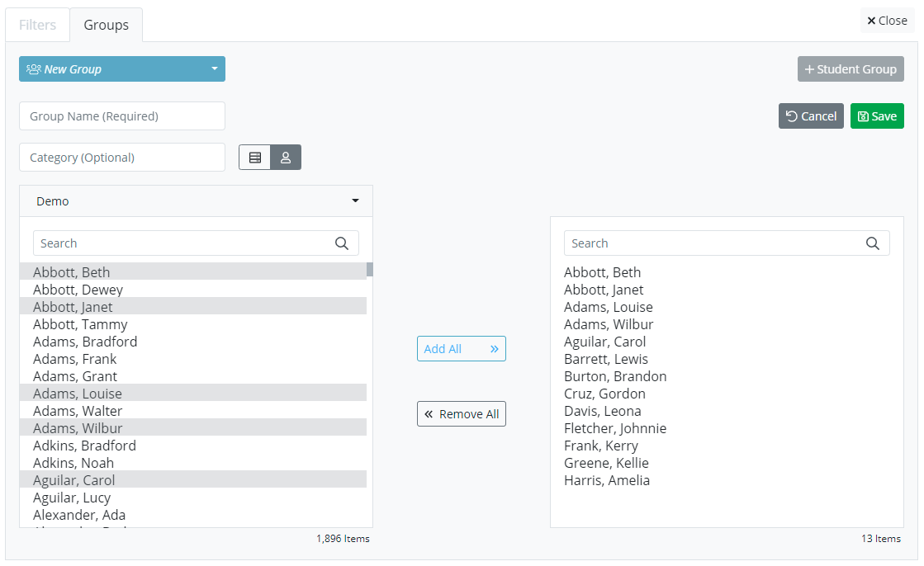924x566 pixels.
Task: Remove All students from the group
Action: (461, 414)
